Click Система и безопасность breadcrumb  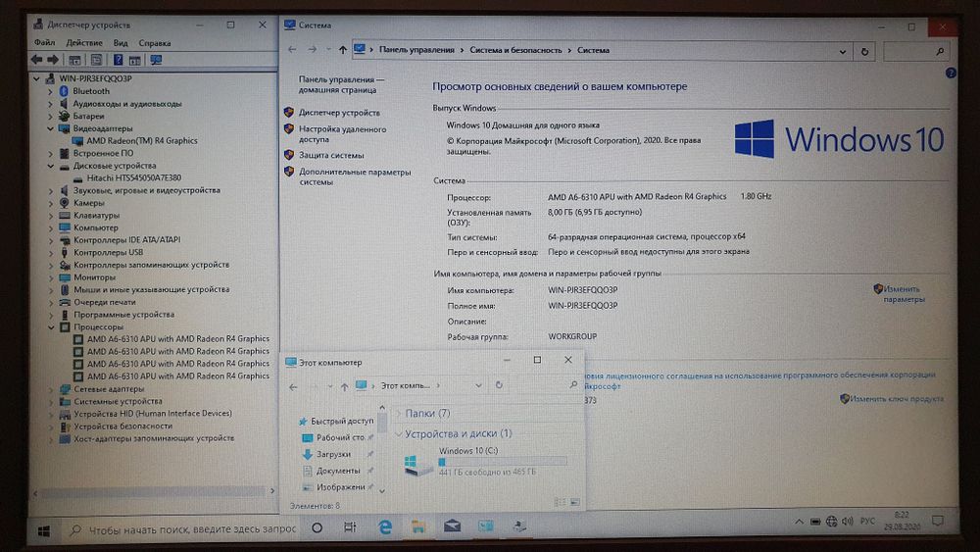pos(515,50)
